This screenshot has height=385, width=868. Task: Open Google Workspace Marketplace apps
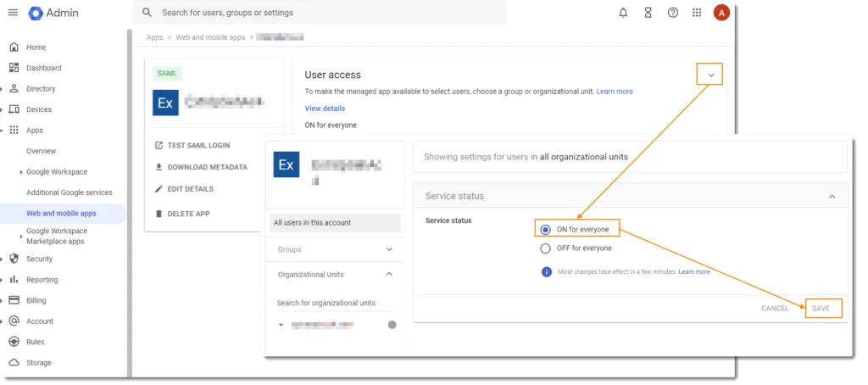tap(57, 236)
